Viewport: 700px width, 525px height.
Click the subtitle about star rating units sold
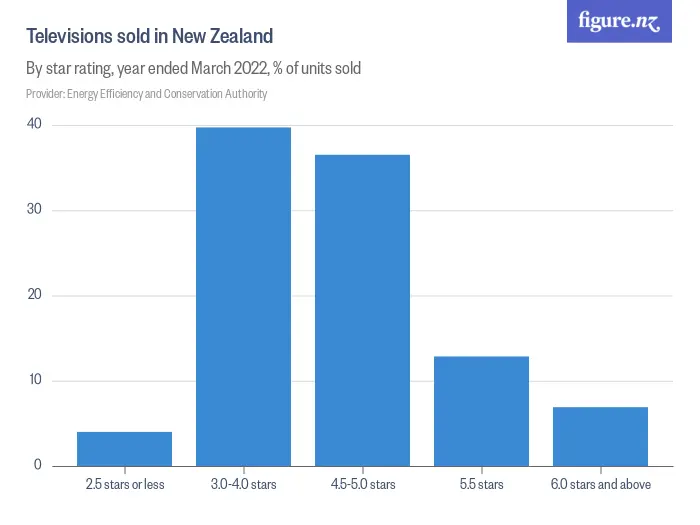pyautogui.click(x=193, y=69)
